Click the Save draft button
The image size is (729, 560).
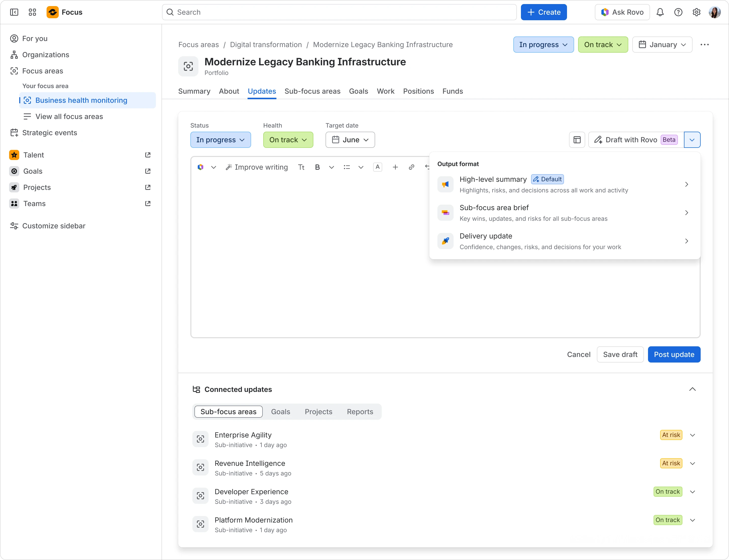click(620, 354)
